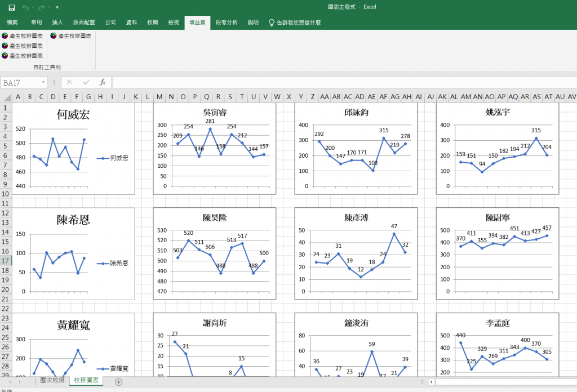
Task: Click inside the formula bar input
Action: point(344,82)
